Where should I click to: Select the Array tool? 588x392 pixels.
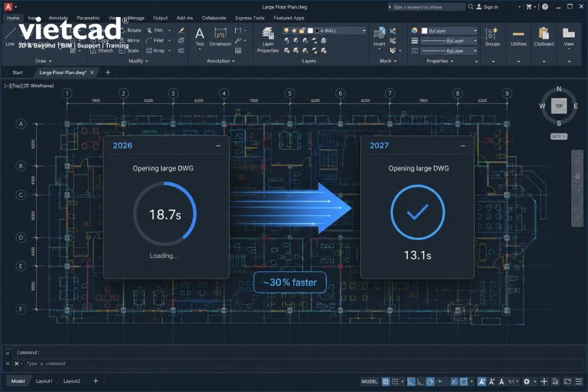pyautogui.click(x=155, y=50)
